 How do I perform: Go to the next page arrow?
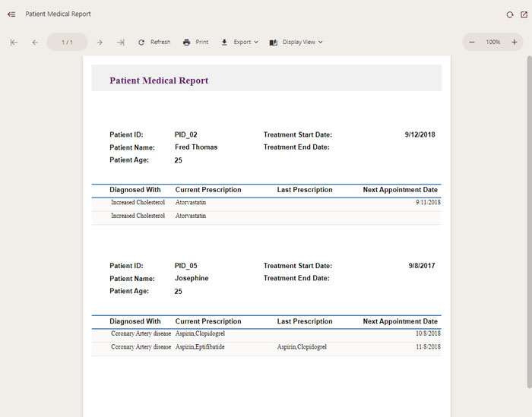(100, 43)
